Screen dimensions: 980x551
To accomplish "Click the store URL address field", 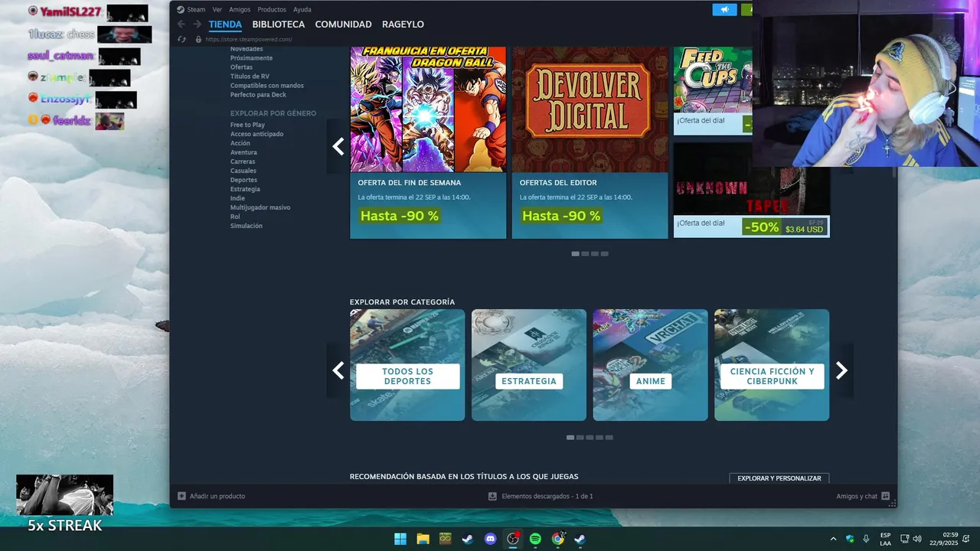I will pyautogui.click(x=249, y=39).
